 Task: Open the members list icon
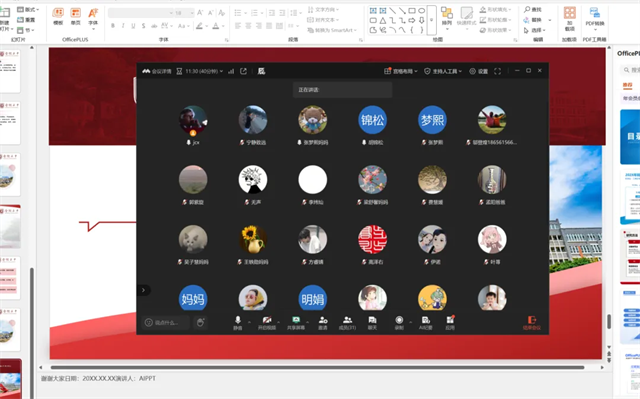tap(347, 322)
